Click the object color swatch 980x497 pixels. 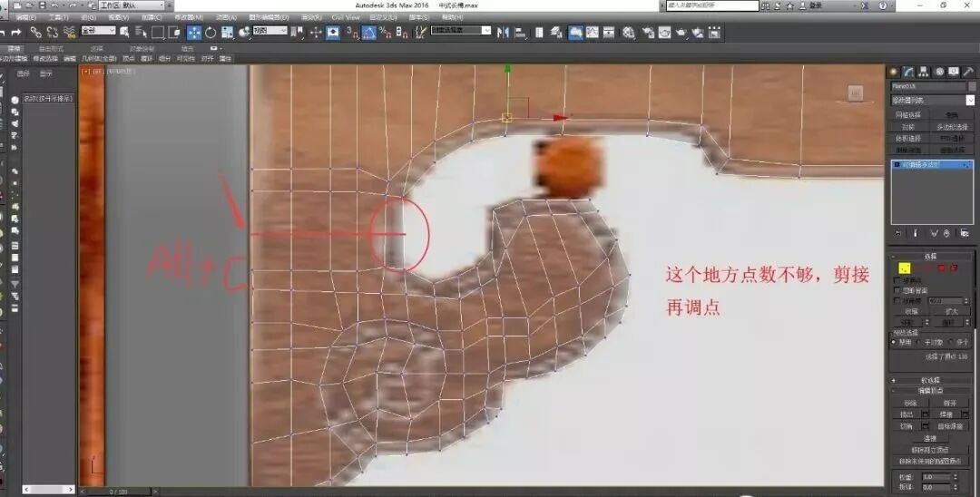tap(972, 87)
